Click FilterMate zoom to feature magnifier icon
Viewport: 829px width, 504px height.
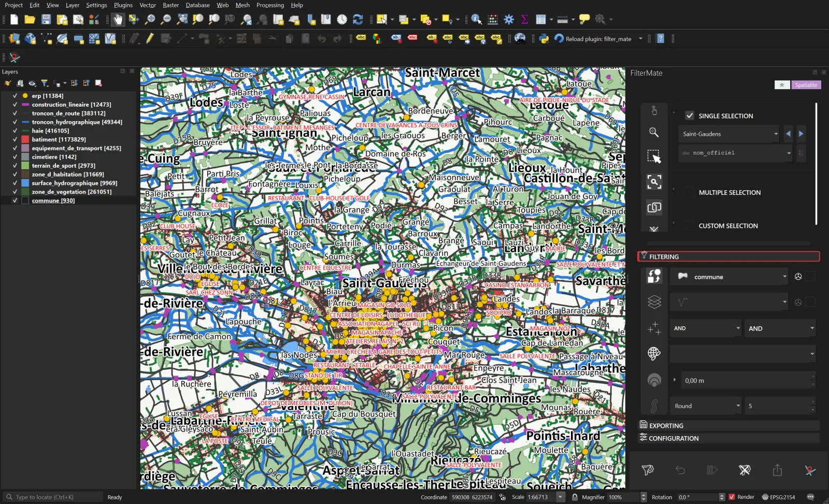tap(654, 133)
